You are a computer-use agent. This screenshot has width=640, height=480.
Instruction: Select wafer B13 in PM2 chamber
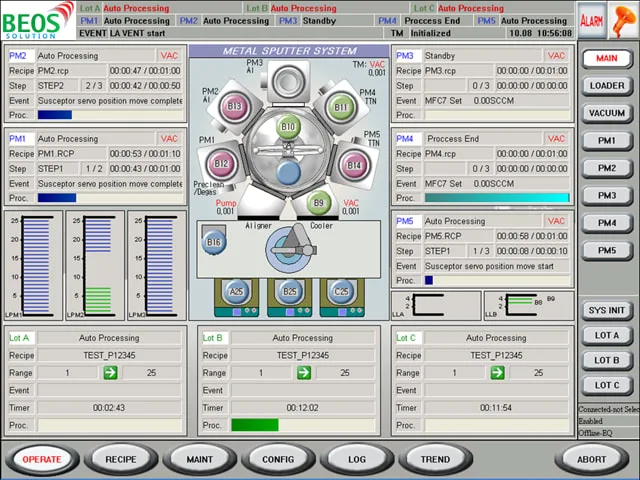[x=234, y=107]
